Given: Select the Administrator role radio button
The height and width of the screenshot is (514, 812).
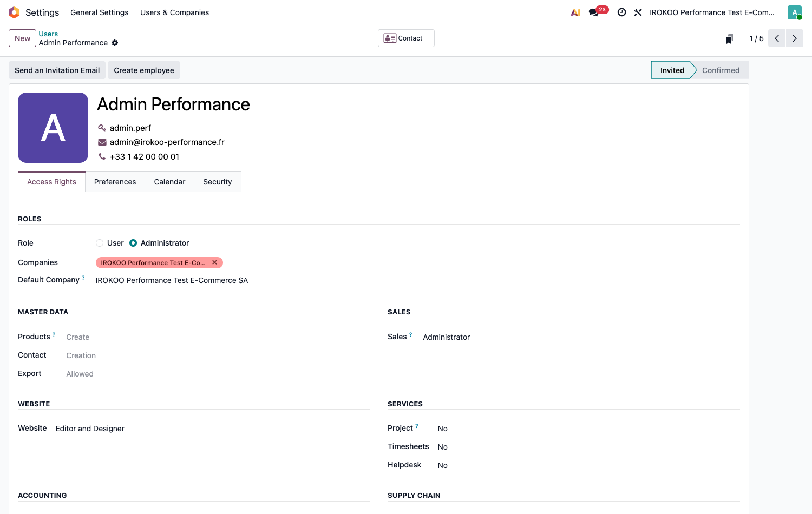Looking at the screenshot, I should [133, 243].
